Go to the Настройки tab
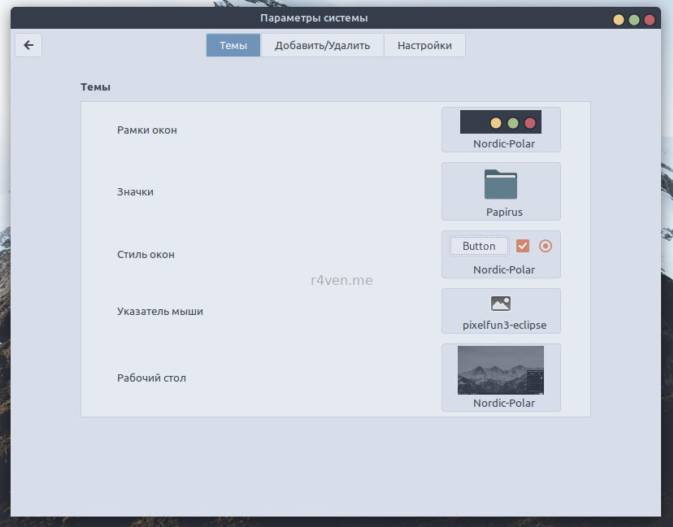 [x=424, y=45]
